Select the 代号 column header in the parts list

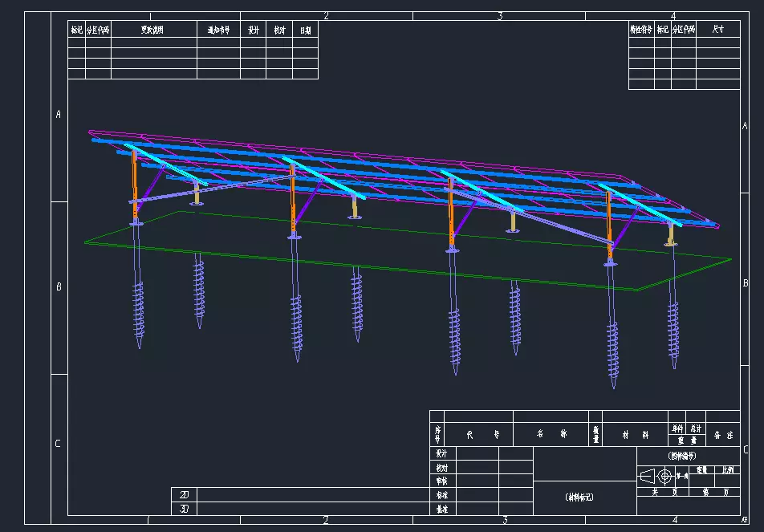(x=477, y=434)
